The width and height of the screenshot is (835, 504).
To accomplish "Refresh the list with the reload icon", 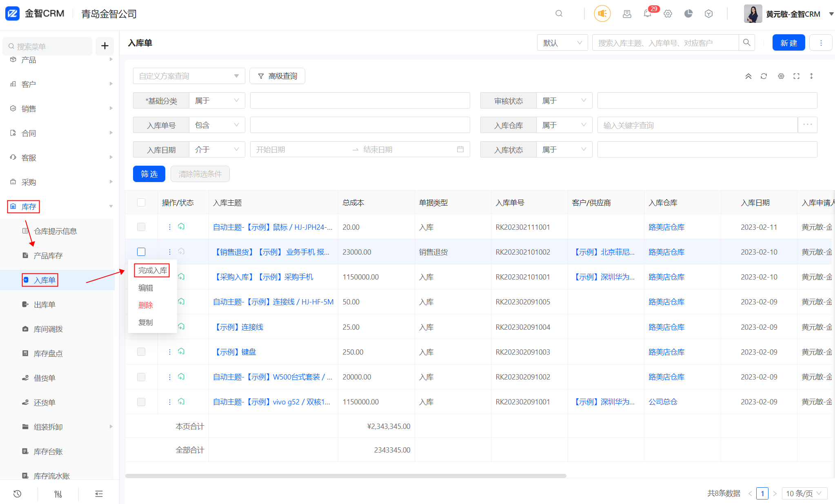I will coord(764,76).
